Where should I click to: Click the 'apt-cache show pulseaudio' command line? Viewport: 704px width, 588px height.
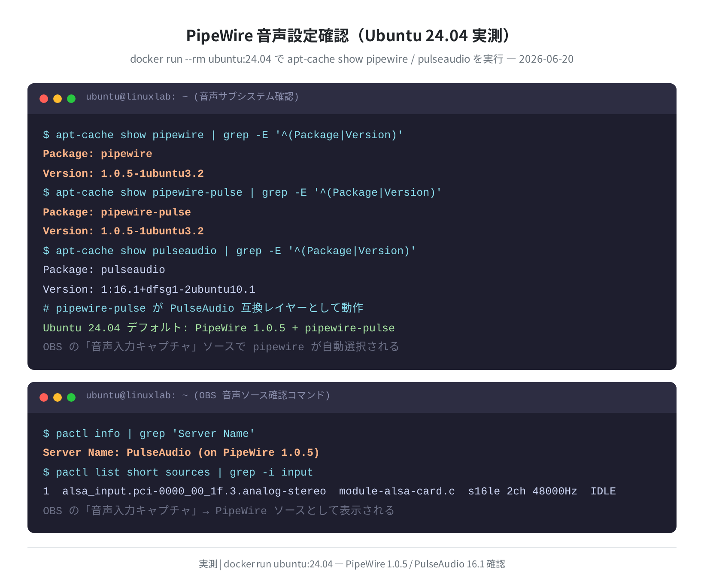click(230, 251)
